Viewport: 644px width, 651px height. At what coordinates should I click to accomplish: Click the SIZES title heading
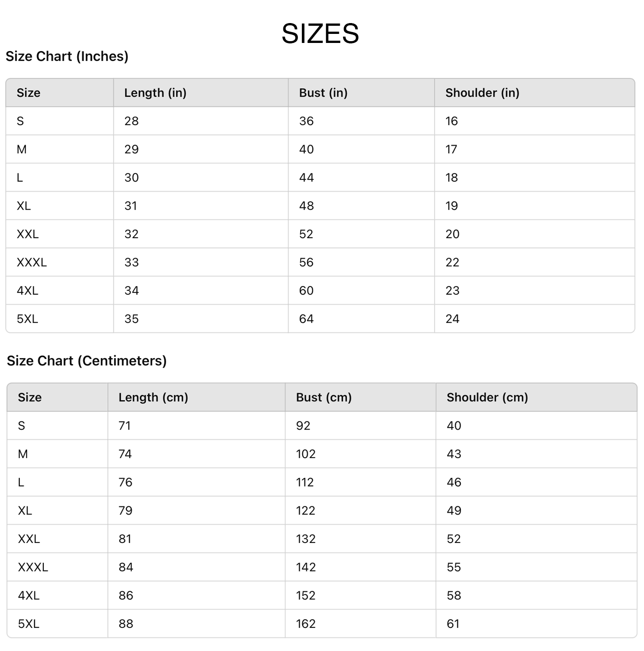tap(320, 33)
